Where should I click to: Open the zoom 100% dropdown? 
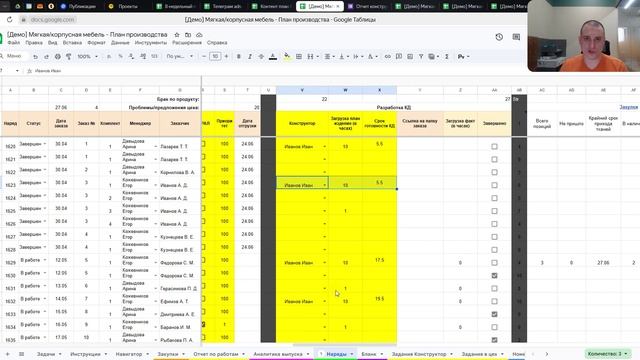pos(88,56)
